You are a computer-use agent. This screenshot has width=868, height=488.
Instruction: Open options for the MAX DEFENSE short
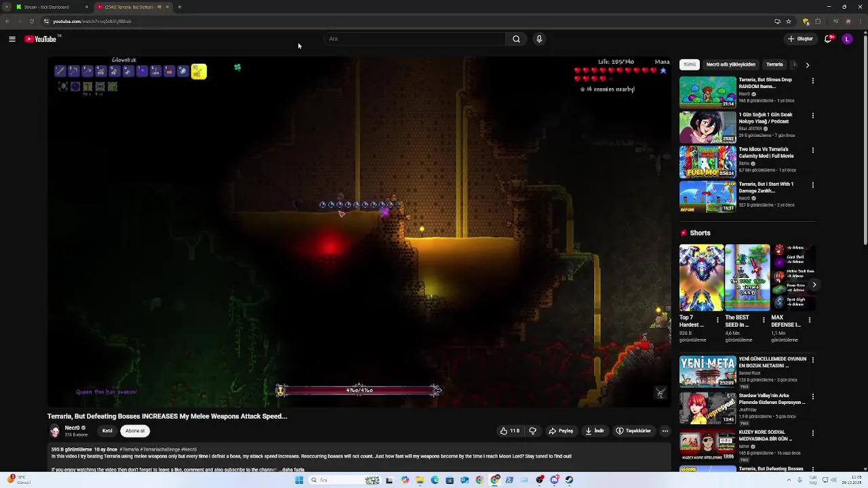809,320
